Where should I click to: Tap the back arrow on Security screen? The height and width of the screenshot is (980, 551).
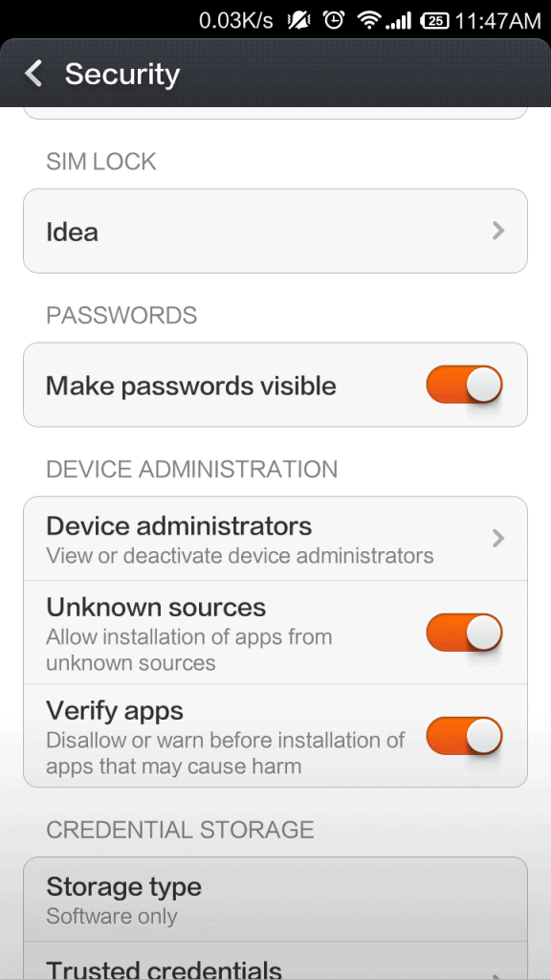pyautogui.click(x=32, y=74)
